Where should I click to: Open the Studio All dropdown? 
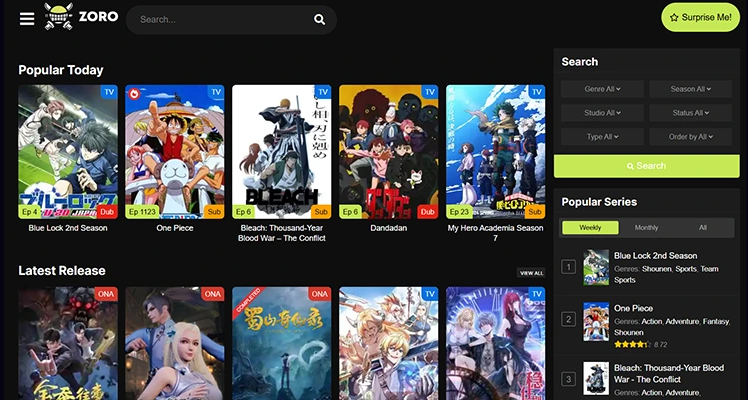(x=602, y=113)
